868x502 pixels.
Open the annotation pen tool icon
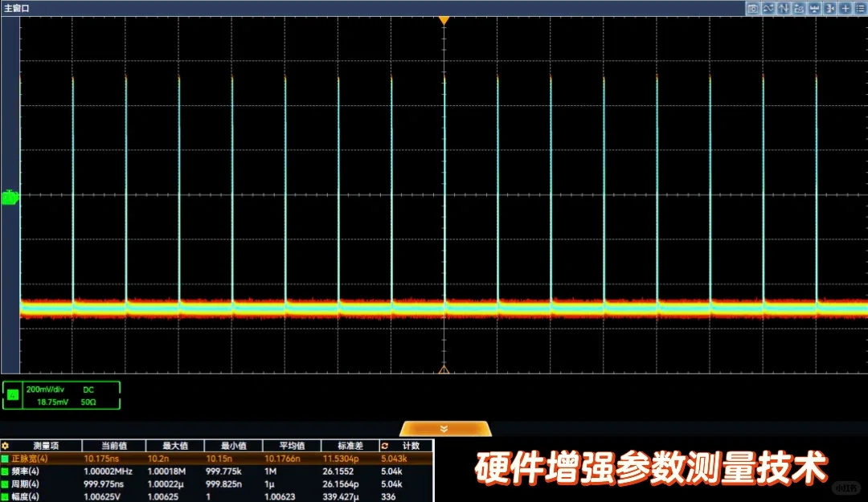coord(799,8)
